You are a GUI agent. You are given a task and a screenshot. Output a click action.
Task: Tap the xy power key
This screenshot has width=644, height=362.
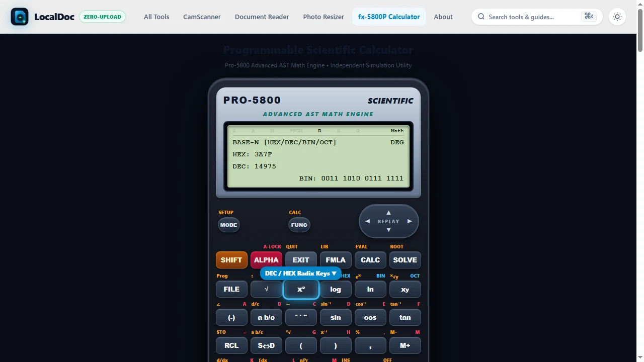(x=405, y=289)
